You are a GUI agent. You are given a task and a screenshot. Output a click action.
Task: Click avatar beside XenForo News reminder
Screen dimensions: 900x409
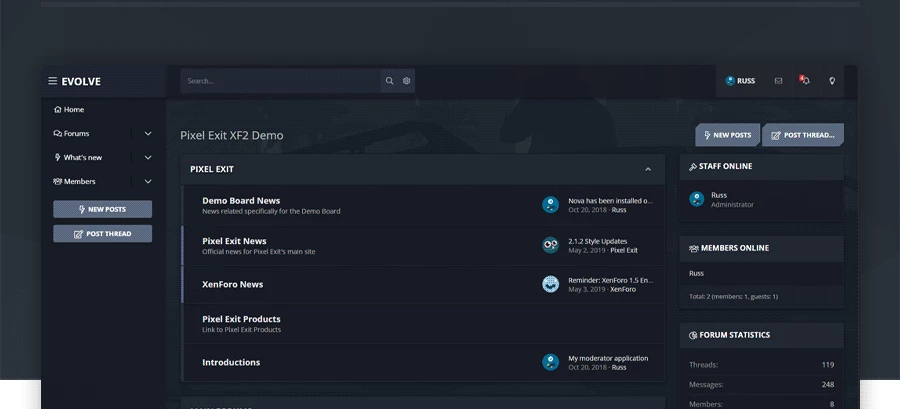(x=550, y=284)
